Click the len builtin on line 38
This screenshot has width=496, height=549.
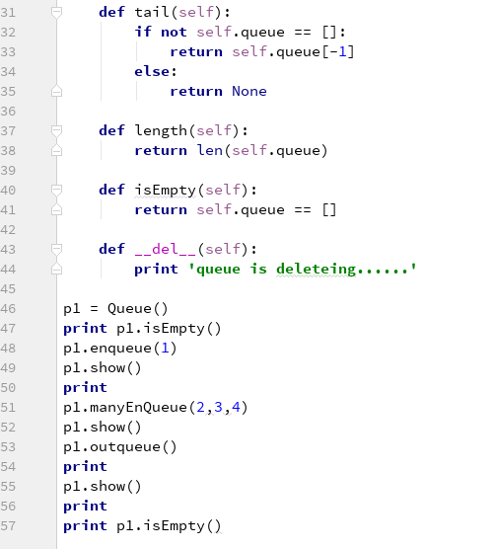[210, 151]
